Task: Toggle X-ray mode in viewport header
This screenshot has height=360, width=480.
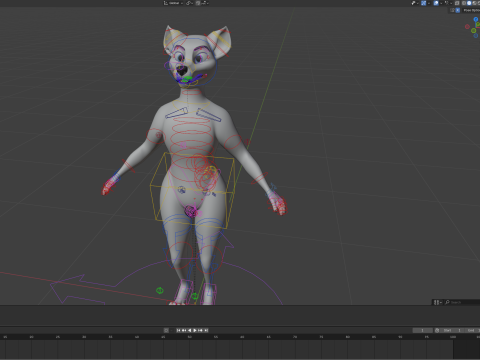Action: click(457, 3)
